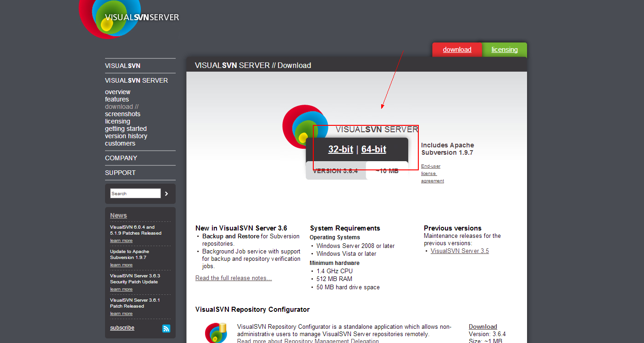Click the Includes Apache Subversion 1.9.7 text
The height and width of the screenshot is (343, 644).
coord(448,149)
